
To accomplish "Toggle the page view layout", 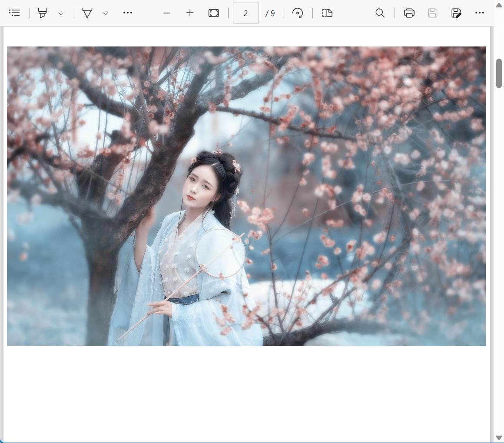I will 327,13.
